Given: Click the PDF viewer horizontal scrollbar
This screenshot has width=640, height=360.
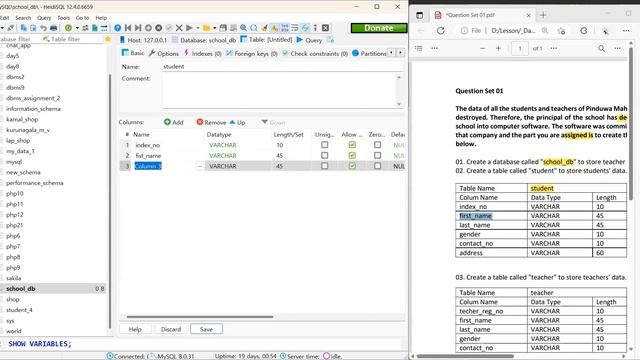Looking at the screenshot, I should (465, 356).
